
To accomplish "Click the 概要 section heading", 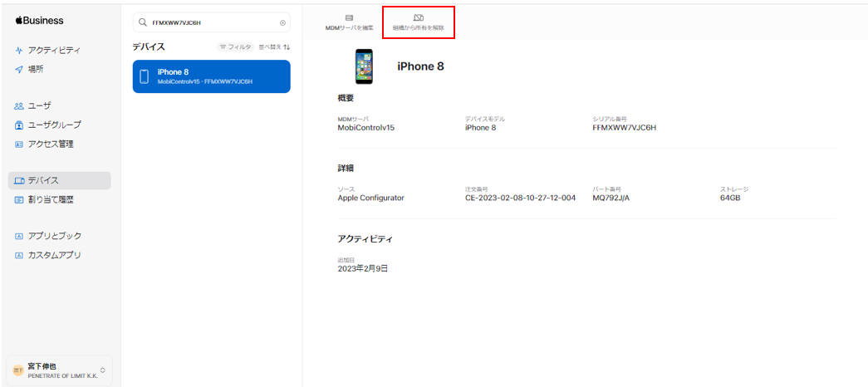I will (346, 98).
